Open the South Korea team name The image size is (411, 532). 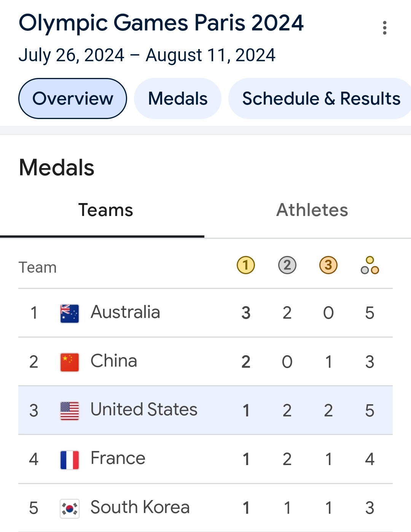pyautogui.click(x=140, y=507)
